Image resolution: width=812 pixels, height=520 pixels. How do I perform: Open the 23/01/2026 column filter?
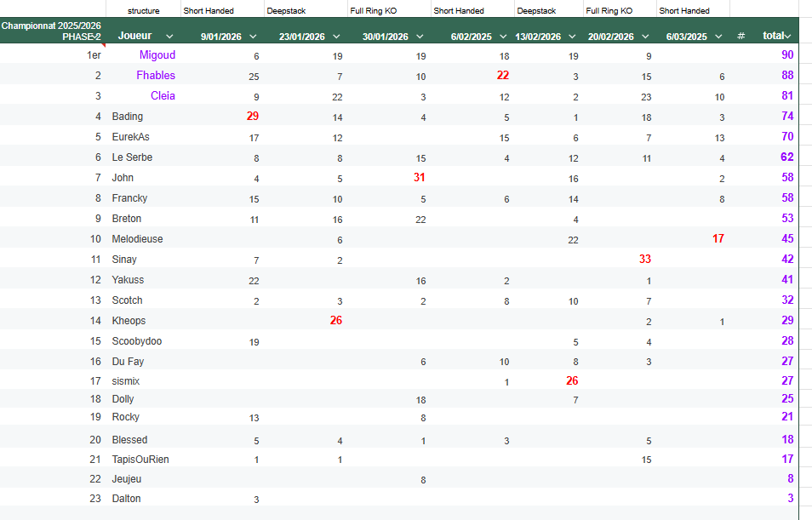(335, 37)
